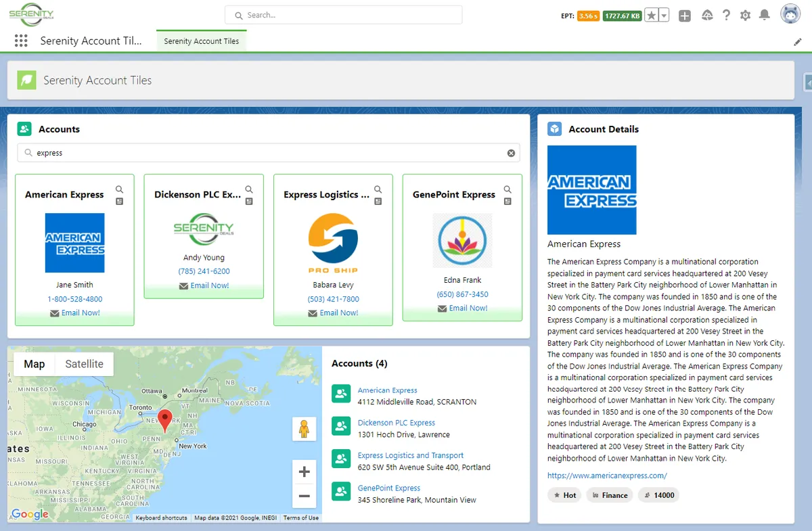The height and width of the screenshot is (531, 812).
Task: Select the Street View pegman icon
Action: click(x=304, y=429)
